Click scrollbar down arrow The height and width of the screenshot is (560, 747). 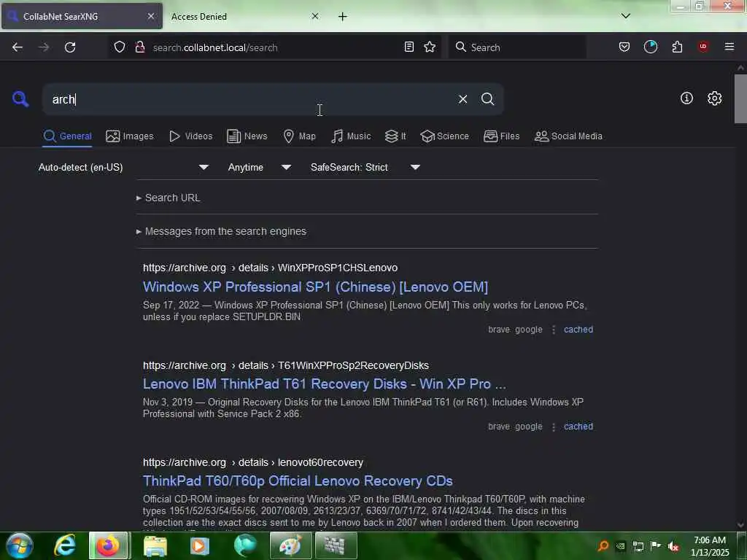(740, 525)
